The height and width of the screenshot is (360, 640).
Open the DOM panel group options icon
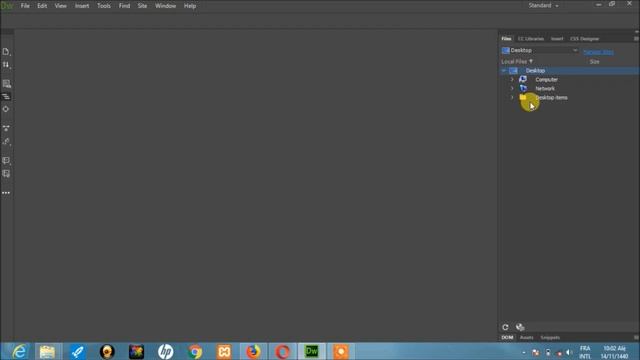coord(636,338)
